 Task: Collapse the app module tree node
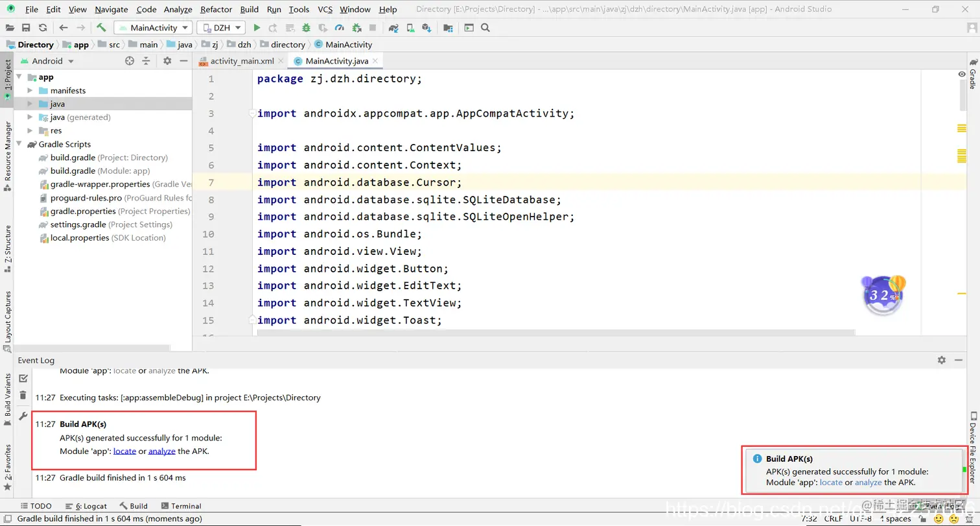[19, 77]
